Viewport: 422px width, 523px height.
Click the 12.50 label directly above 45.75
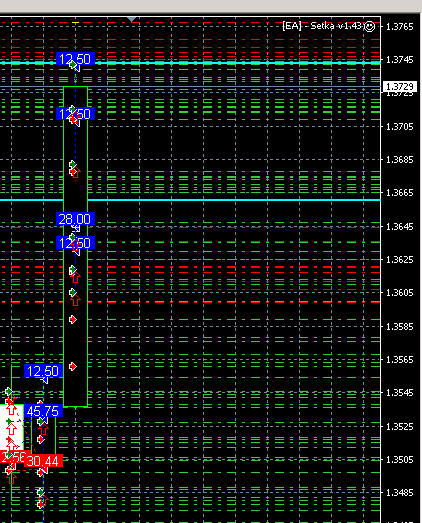pyautogui.click(x=43, y=371)
